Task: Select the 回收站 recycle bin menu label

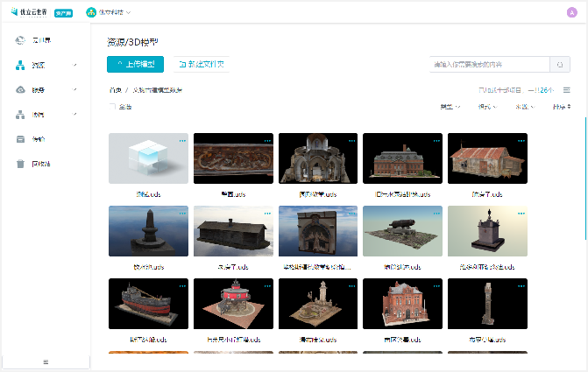Action: pyautogui.click(x=41, y=164)
